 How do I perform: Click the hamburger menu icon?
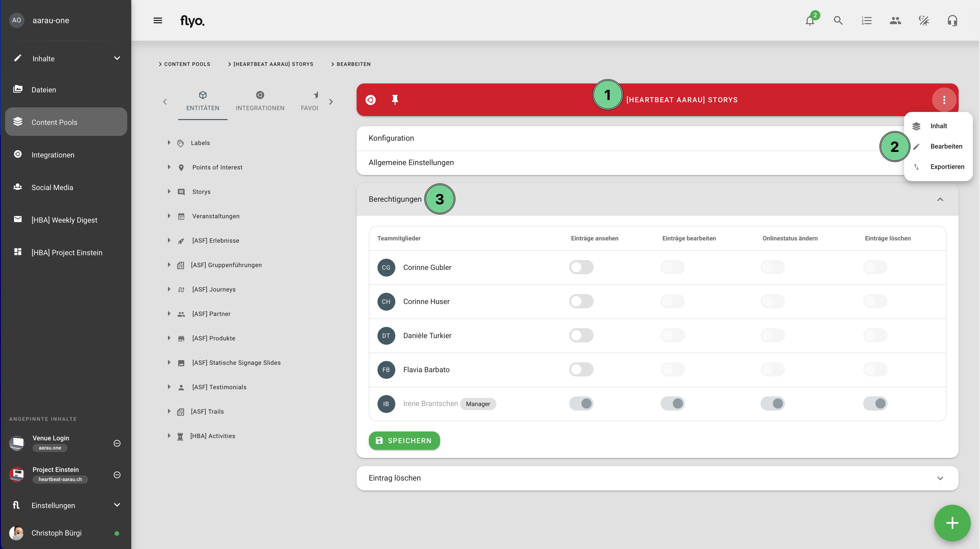tap(158, 21)
